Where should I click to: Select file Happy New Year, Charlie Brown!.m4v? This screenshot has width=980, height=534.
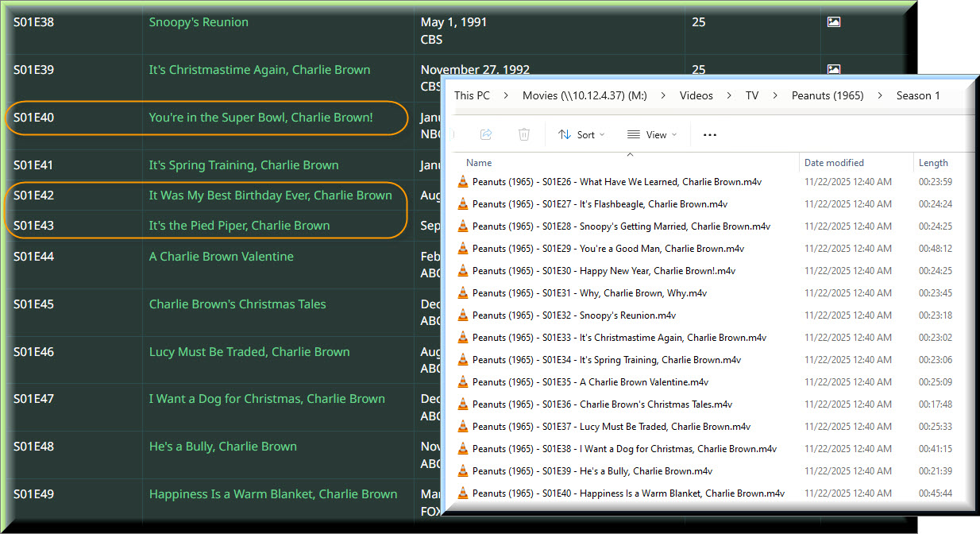tap(604, 271)
